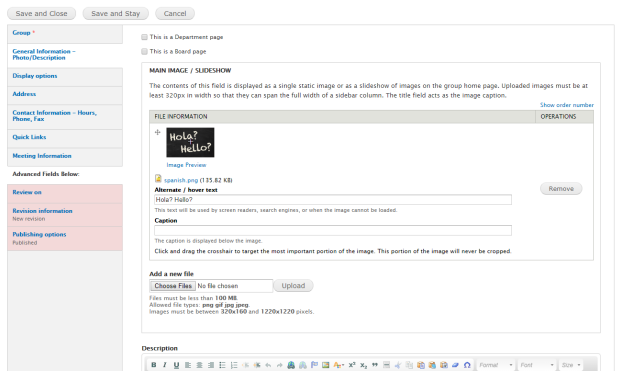The width and height of the screenshot is (622, 389).
Task: Apply subscript formatting
Action: [363, 365]
